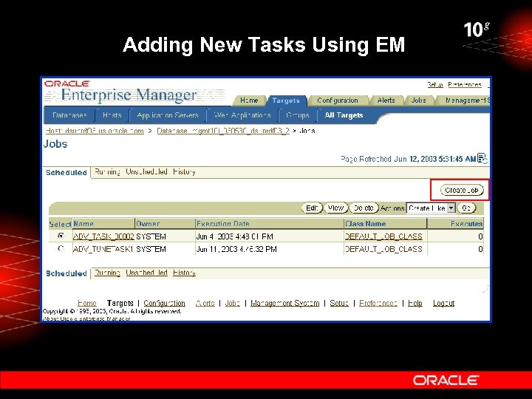Click the lower History link
The image size is (532, 399).
184,273
